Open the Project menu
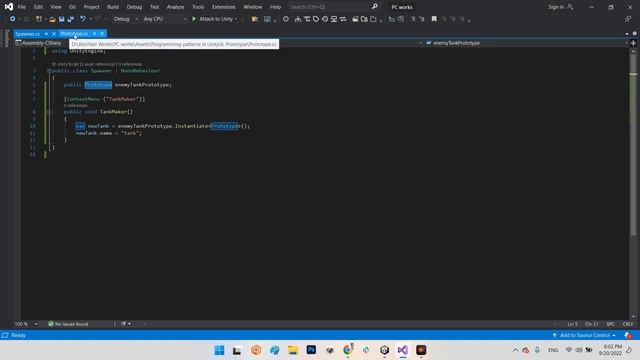640x360 pixels. (x=91, y=7)
